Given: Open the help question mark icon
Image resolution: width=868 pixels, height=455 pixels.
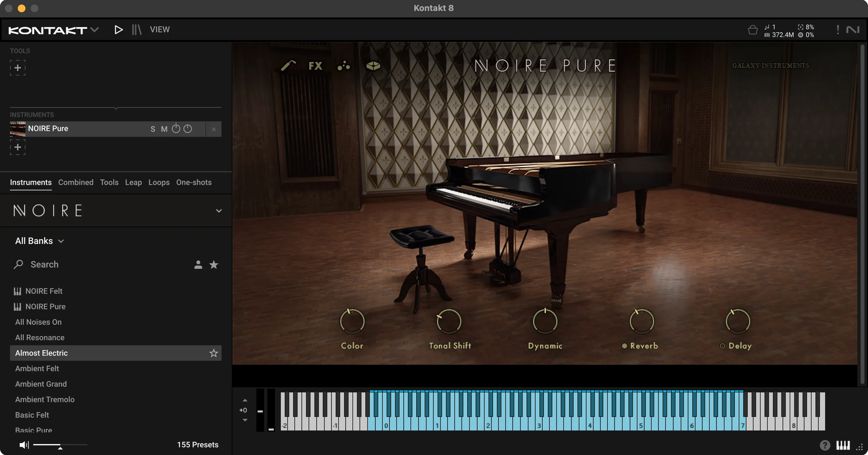Looking at the screenshot, I should coord(825,445).
